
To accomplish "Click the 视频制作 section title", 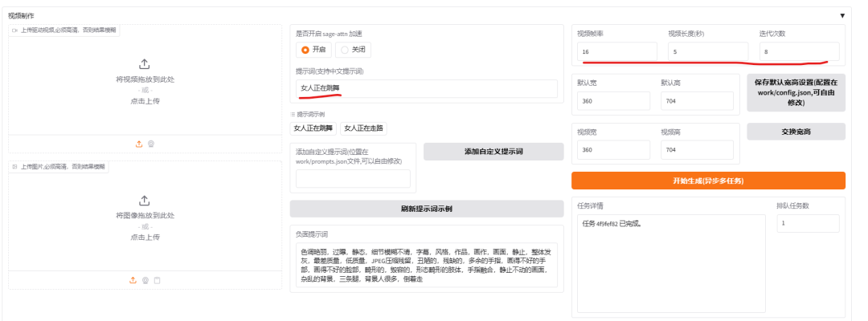I will tap(20, 16).
